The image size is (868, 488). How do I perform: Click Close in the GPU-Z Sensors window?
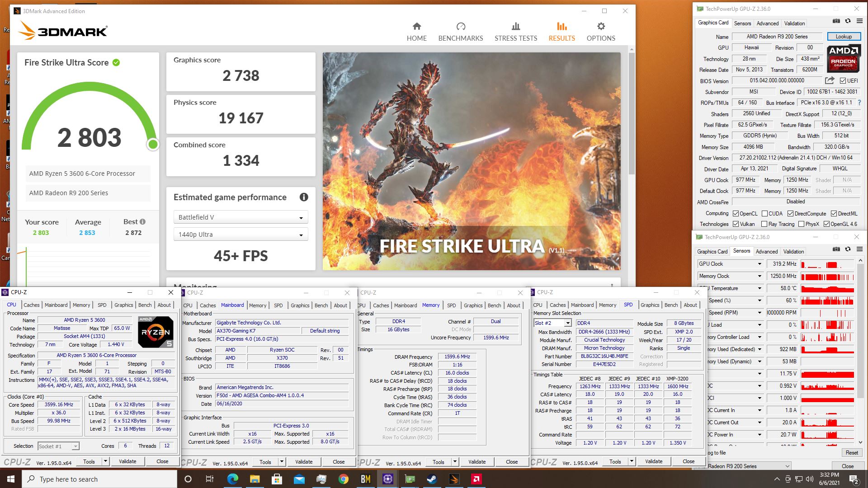[x=848, y=466]
